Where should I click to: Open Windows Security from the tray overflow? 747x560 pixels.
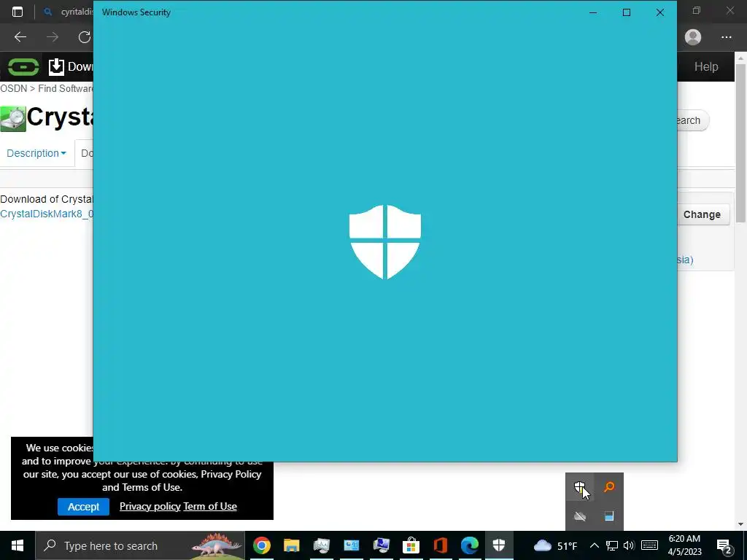[x=579, y=486]
